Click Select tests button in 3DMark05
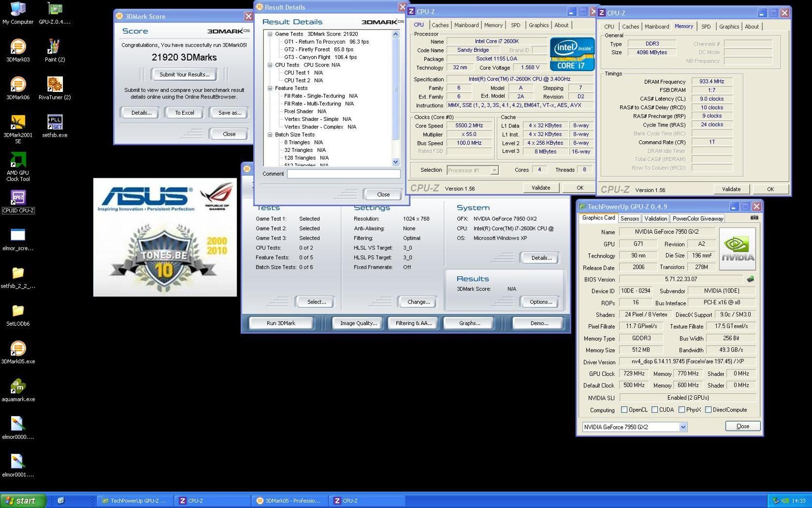Viewport: 812px width, 508px height. click(x=316, y=302)
